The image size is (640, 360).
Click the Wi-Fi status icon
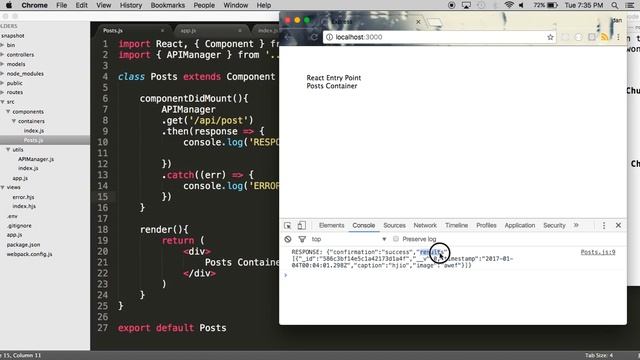[509, 5]
